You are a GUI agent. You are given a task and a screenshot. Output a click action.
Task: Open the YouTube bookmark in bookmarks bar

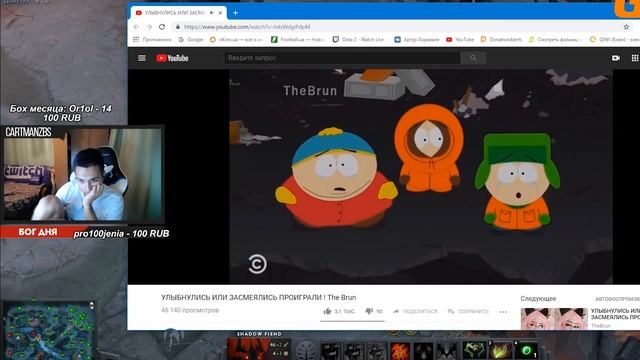[460, 40]
